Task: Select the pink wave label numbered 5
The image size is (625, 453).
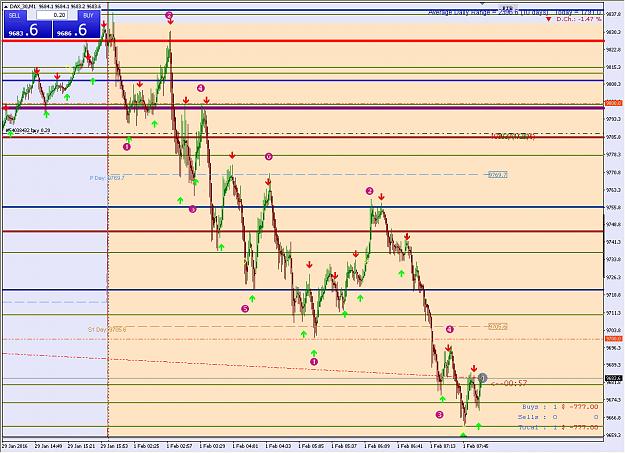Action: (x=245, y=309)
